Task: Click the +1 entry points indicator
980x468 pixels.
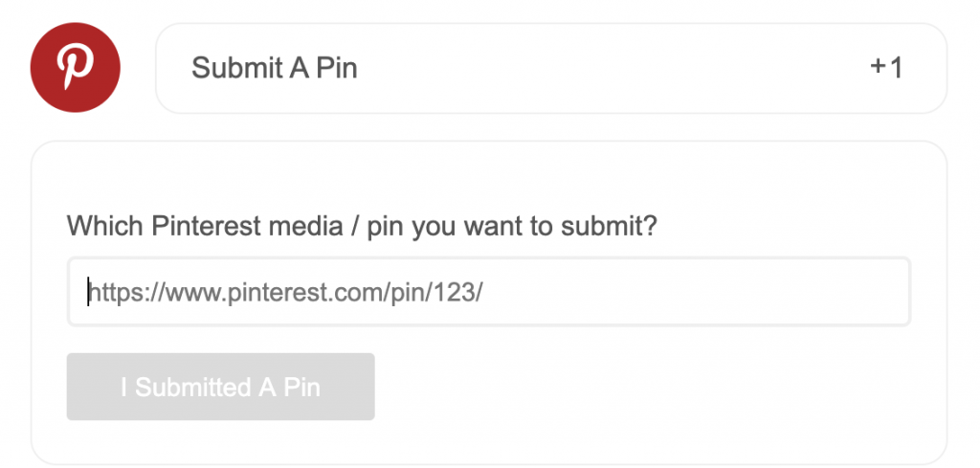Action: [x=886, y=68]
